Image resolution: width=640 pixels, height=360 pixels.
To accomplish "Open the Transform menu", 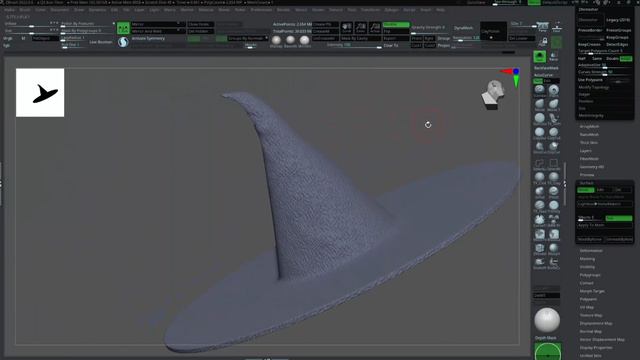I will pyautogui.click(x=370, y=10).
